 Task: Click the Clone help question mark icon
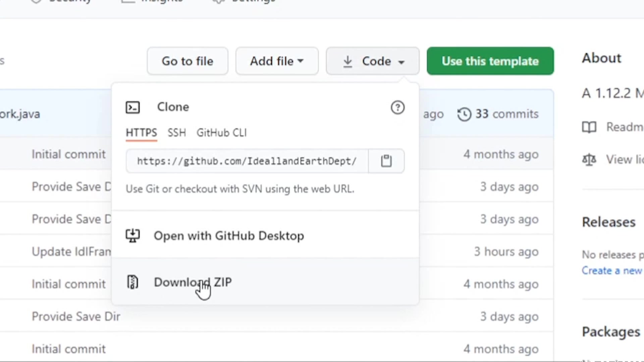point(397,108)
